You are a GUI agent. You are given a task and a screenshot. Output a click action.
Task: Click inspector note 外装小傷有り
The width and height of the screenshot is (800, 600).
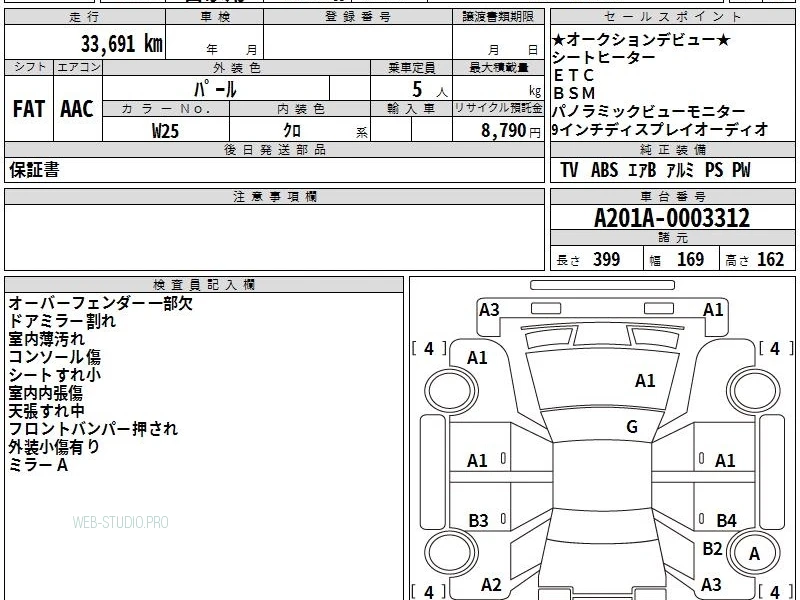pos(54,446)
